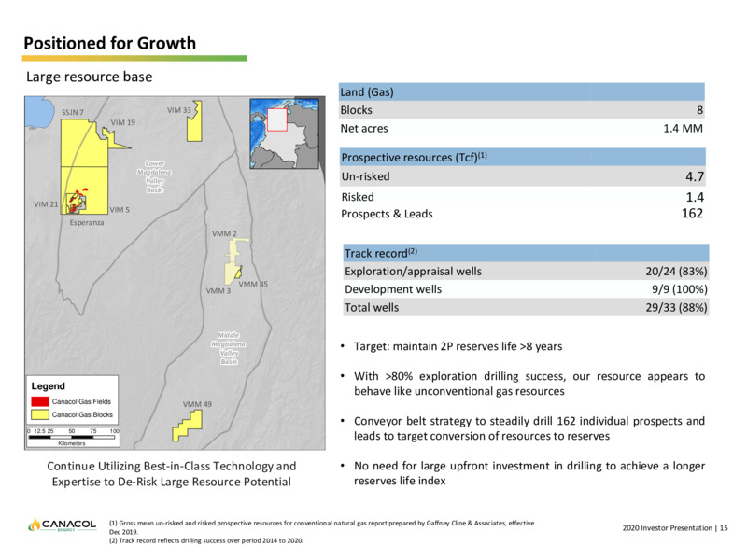The height and width of the screenshot is (560, 747).
Task: Click the '>80% exploration drilling success' bullet
Action: click(x=529, y=384)
